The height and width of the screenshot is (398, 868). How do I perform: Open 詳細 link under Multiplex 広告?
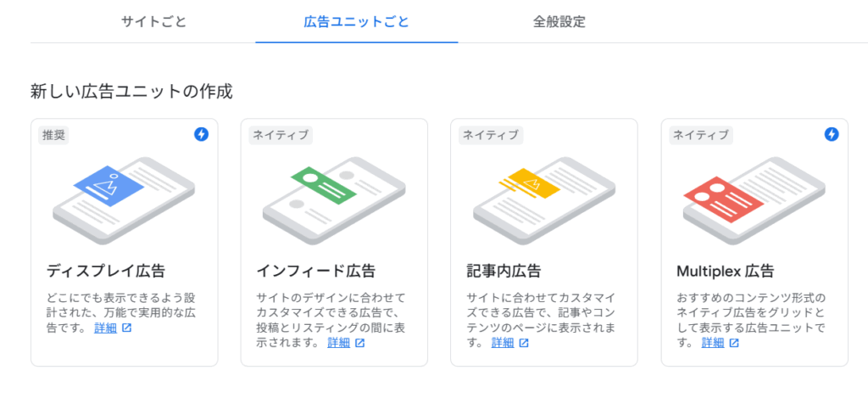pyautogui.click(x=713, y=343)
